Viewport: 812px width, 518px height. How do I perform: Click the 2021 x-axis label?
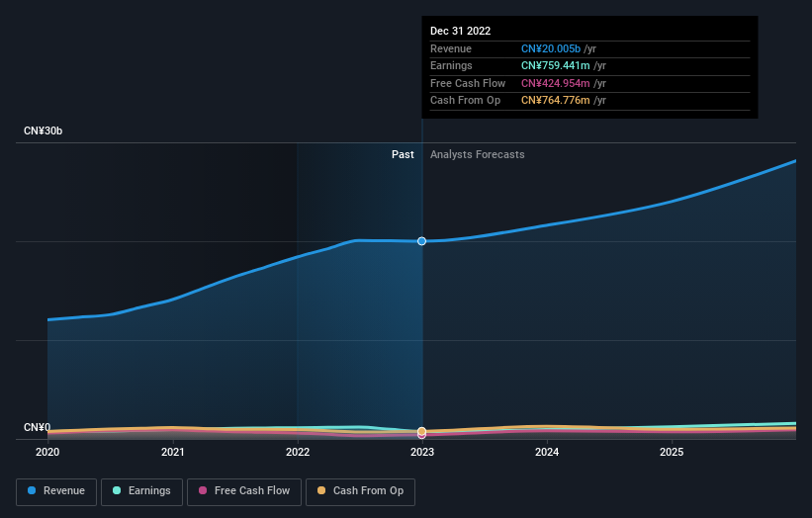coord(172,452)
